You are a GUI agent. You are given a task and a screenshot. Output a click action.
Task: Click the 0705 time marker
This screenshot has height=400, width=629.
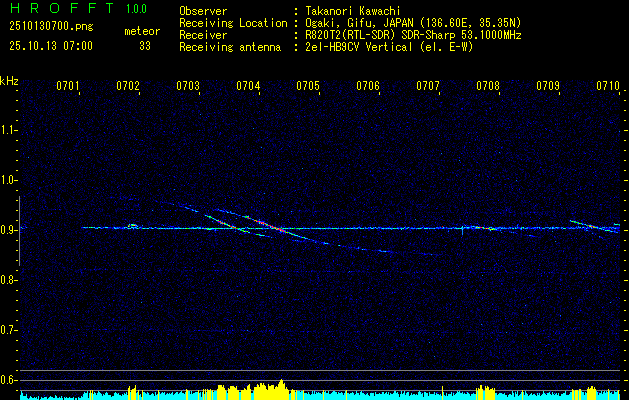click(308, 86)
